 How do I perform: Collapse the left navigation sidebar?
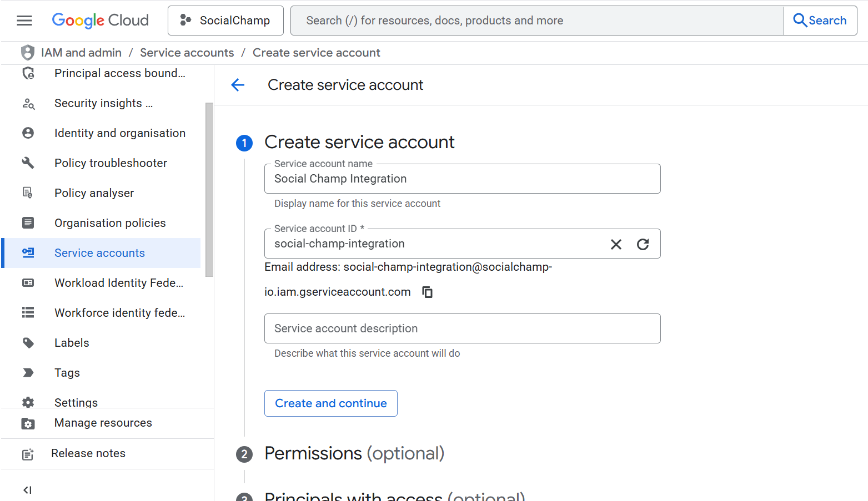27,490
